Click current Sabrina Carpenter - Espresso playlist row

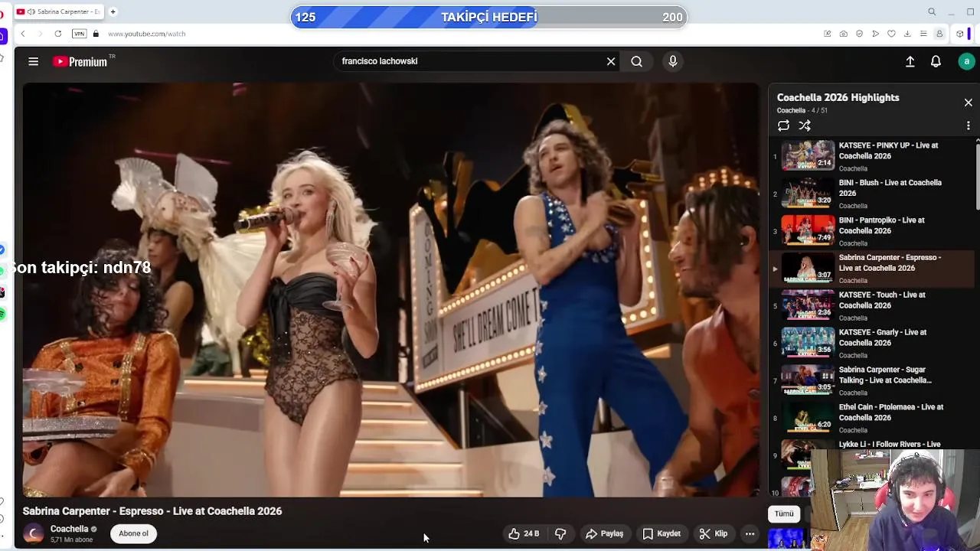(x=873, y=269)
